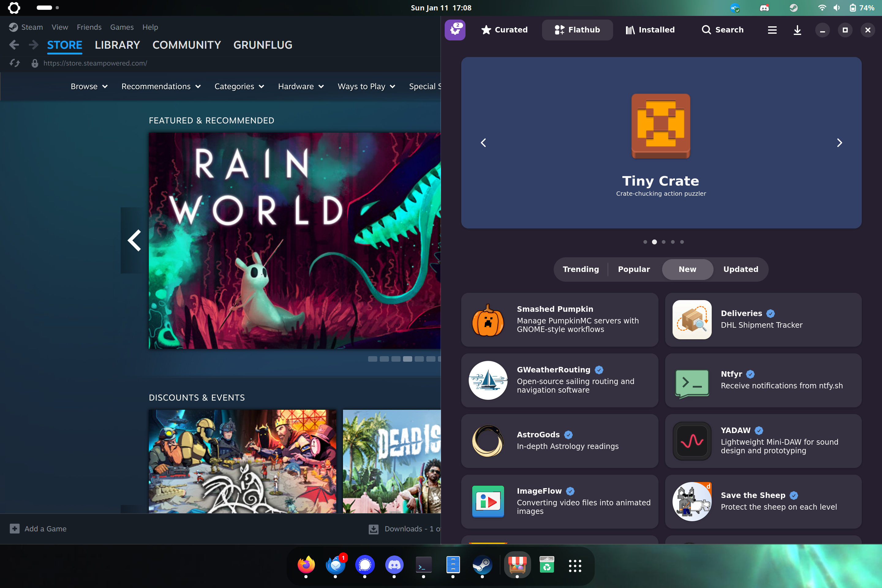Switch to the Installed tab in Bazaar
Screen dimensions: 882x588
[650, 30]
